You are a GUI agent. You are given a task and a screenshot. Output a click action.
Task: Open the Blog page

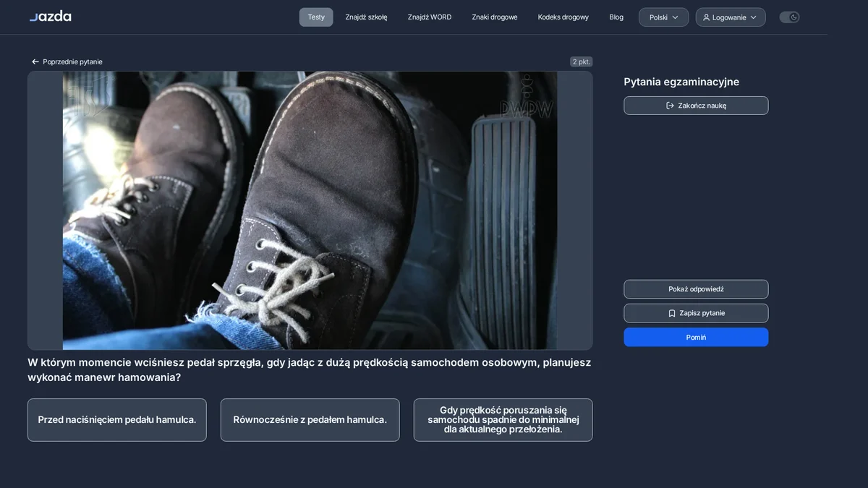[x=616, y=17]
